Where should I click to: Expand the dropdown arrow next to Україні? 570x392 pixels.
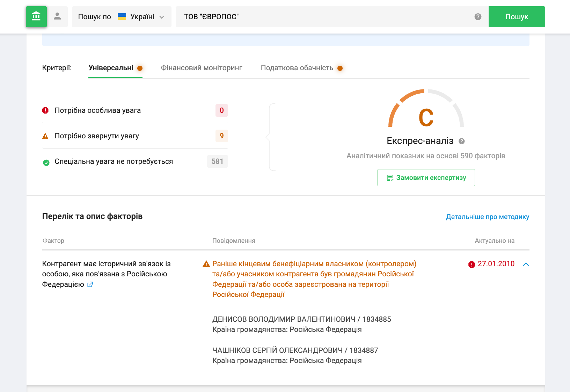tap(161, 16)
